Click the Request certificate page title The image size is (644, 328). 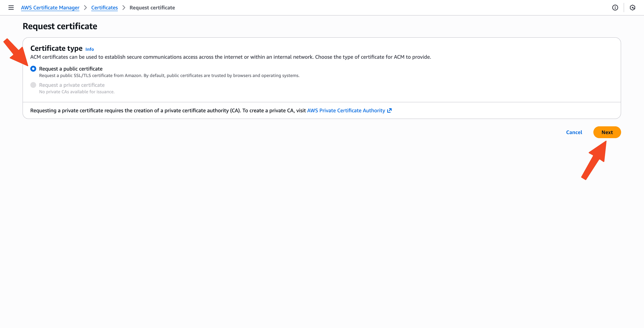60,26
